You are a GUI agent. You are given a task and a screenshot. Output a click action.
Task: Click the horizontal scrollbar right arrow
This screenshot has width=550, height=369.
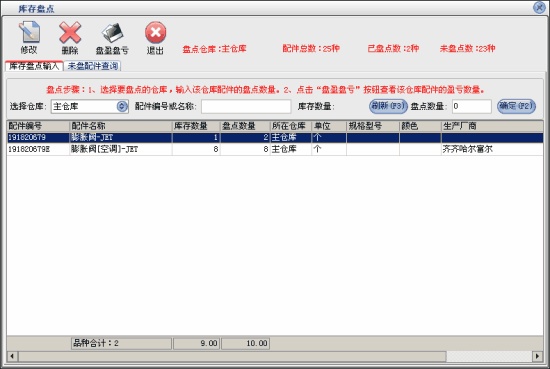coord(537,356)
